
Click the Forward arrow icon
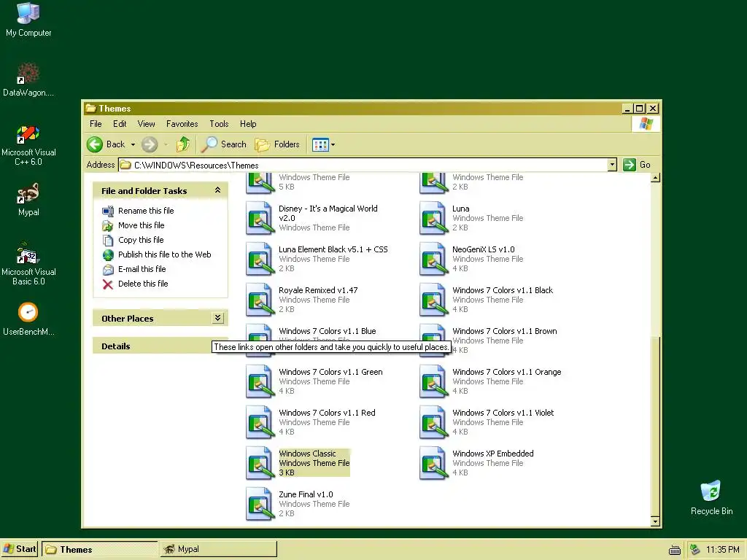150,144
